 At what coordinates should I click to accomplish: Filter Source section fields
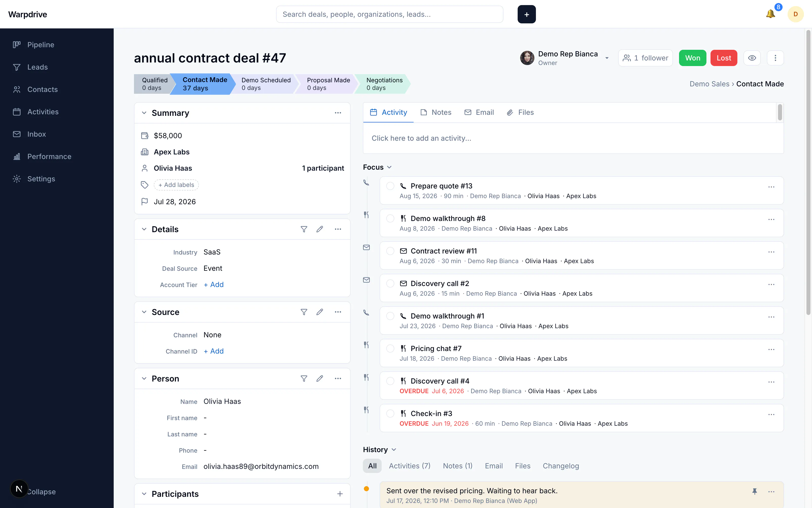(x=304, y=312)
